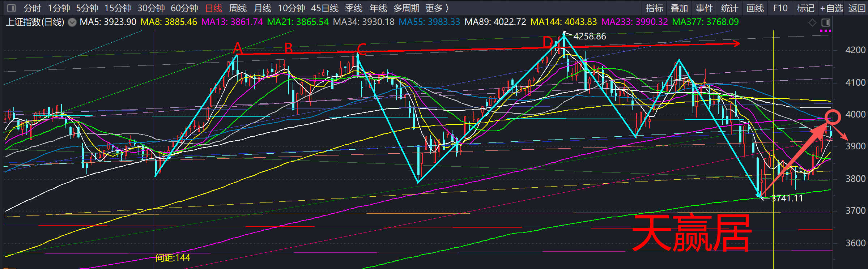The image size is (868, 269).
Task: Open the 指标 indicators menu
Action: coord(655,8)
